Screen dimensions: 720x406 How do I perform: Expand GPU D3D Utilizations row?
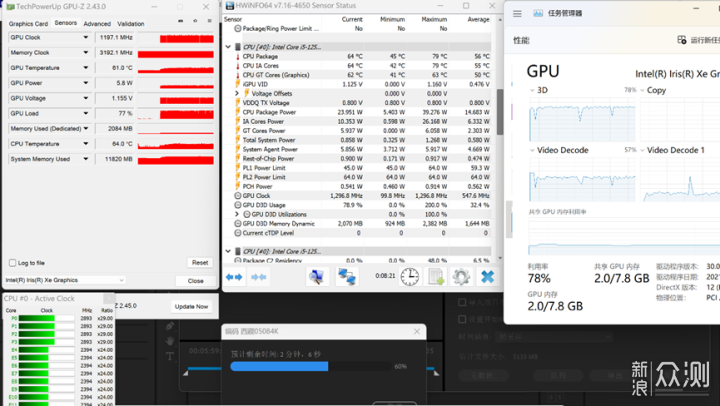click(x=237, y=214)
